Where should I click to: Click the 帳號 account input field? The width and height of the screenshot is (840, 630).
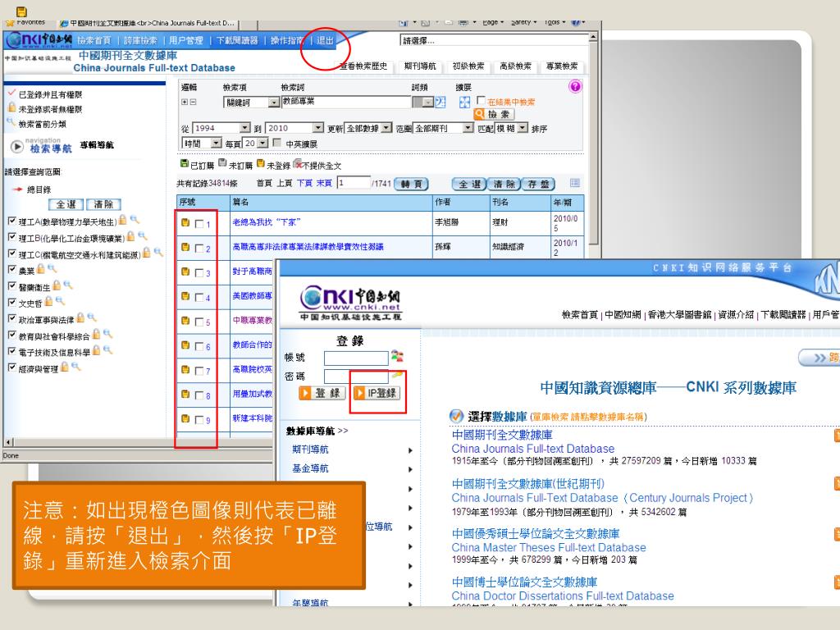pyautogui.click(x=356, y=358)
